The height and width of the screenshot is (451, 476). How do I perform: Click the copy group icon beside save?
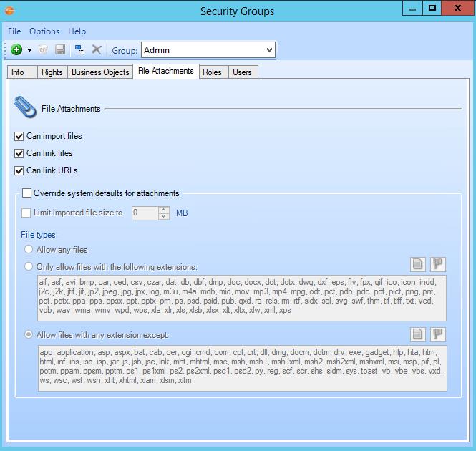tap(79, 50)
